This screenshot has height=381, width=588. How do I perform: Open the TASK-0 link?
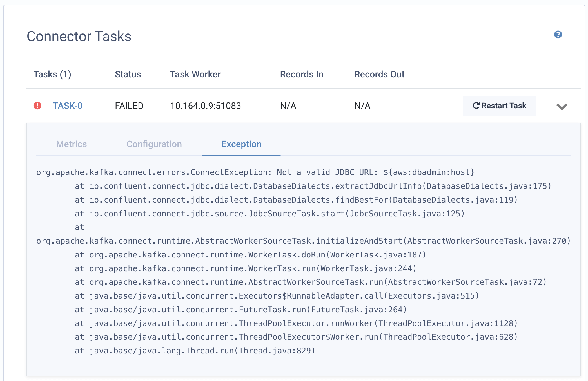[68, 106]
